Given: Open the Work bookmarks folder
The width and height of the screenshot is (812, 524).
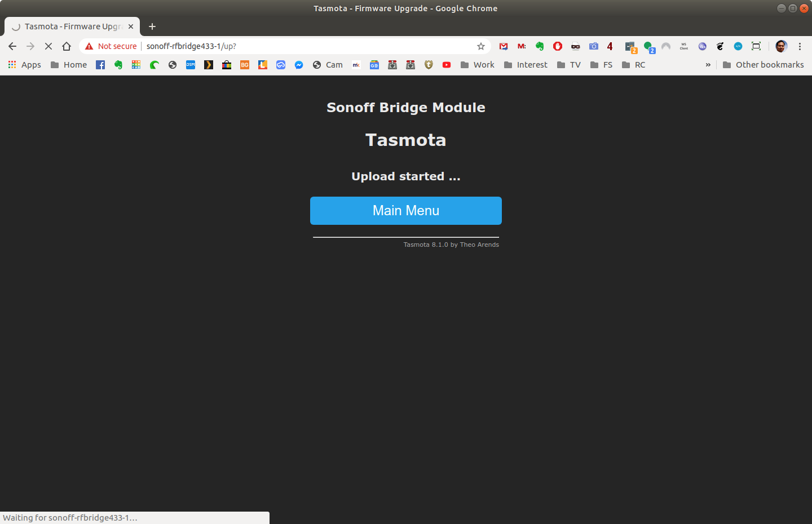Looking at the screenshot, I should [x=478, y=65].
